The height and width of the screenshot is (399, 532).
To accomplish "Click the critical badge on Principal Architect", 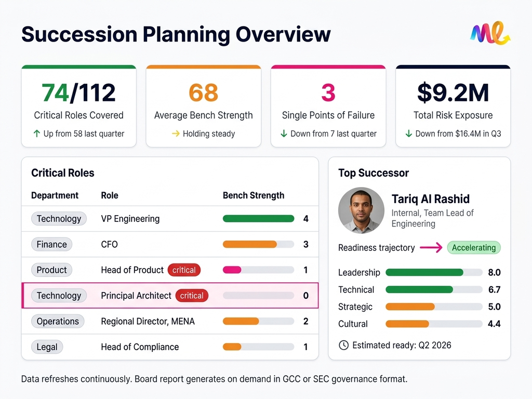I will pyautogui.click(x=192, y=296).
